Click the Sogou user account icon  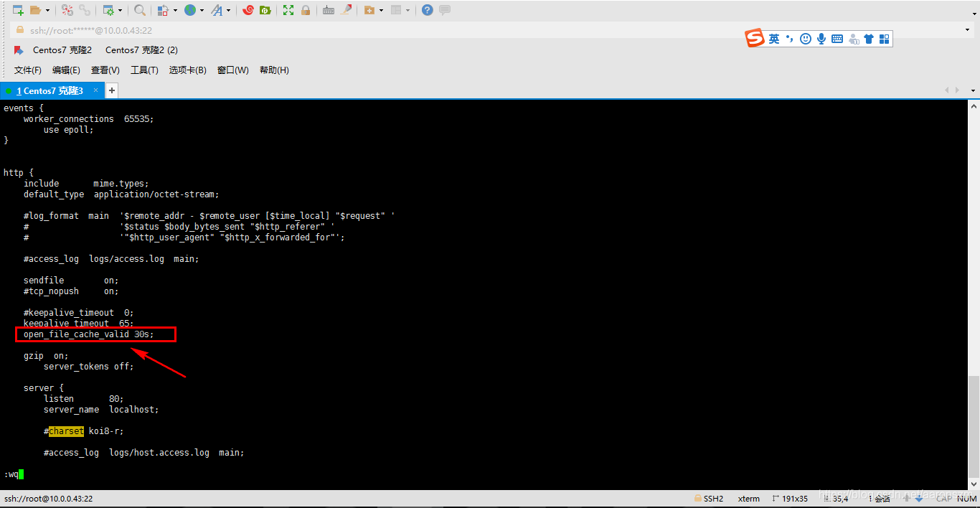click(x=854, y=39)
